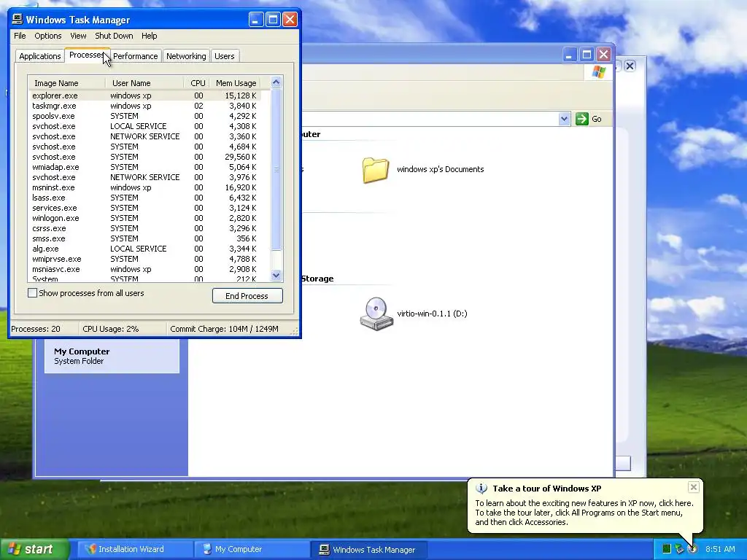The height and width of the screenshot is (560, 747).
Task: Select the taskmgr.exe process row
Action: pyautogui.click(x=144, y=106)
